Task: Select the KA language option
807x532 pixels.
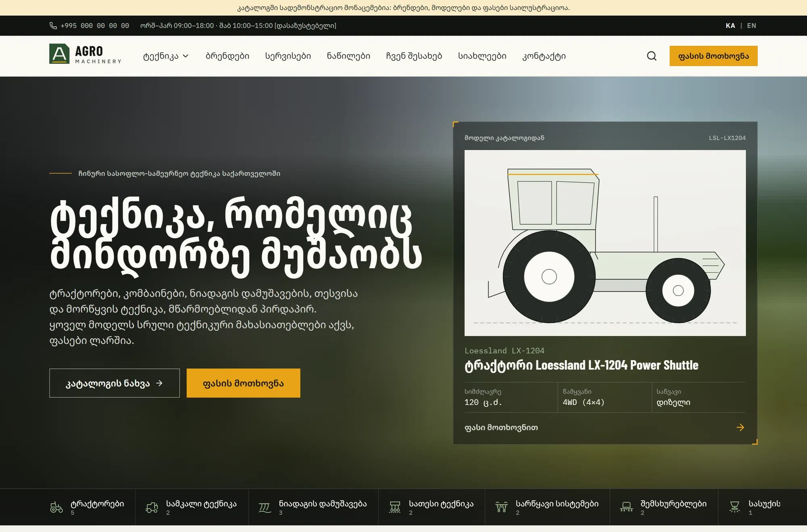Action: click(x=730, y=25)
